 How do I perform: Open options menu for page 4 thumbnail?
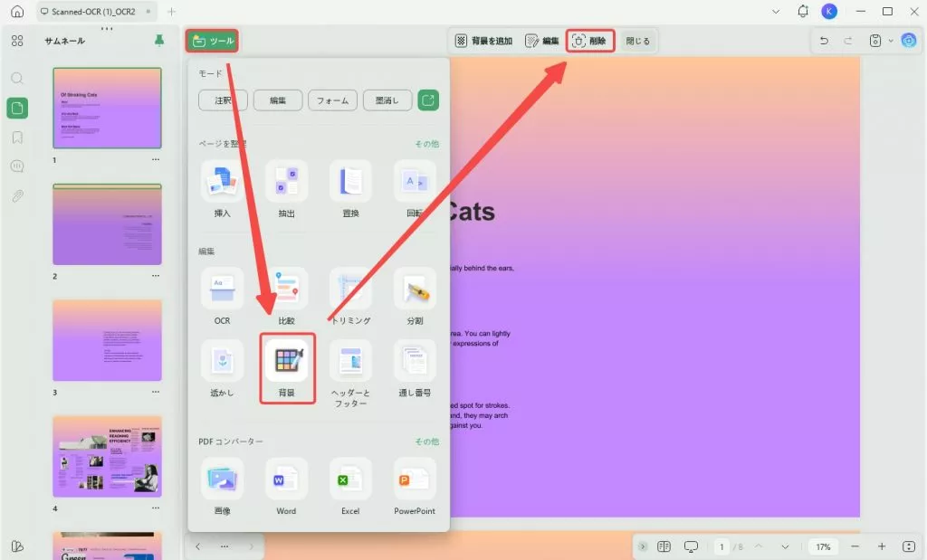[x=156, y=508]
